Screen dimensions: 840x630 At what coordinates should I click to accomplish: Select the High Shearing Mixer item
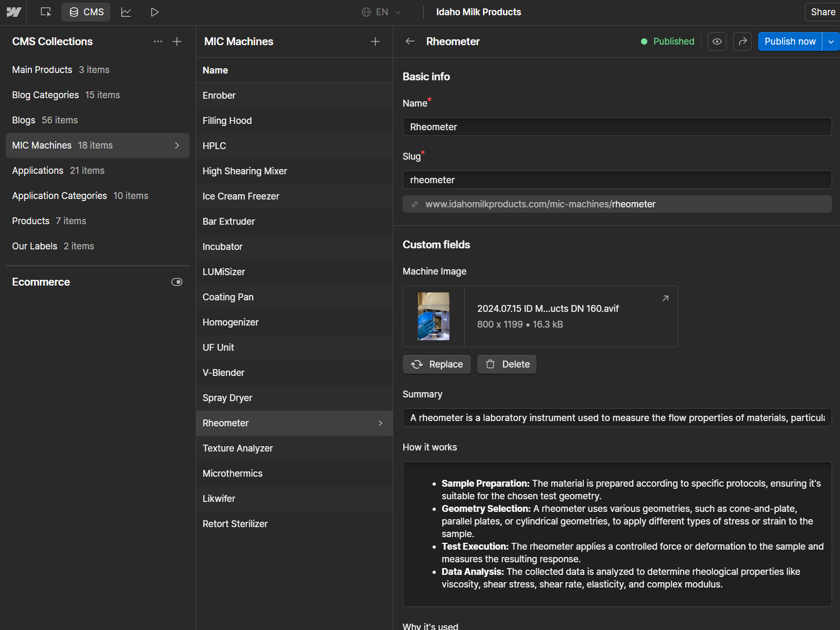(x=295, y=171)
